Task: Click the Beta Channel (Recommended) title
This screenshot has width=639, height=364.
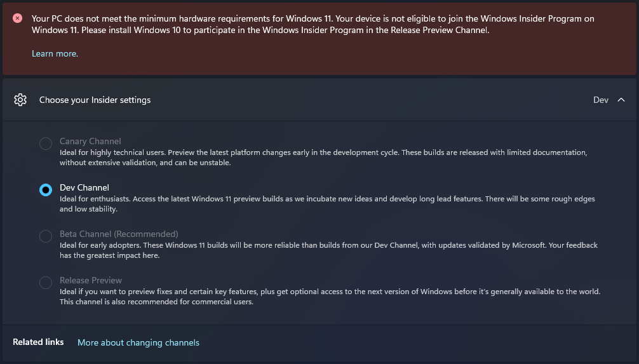Action: pyautogui.click(x=119, y=234)
